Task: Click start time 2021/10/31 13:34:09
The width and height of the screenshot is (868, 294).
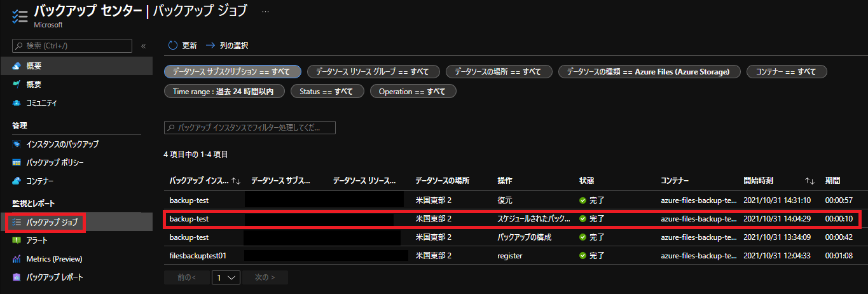Action: [x=778, y=237]
